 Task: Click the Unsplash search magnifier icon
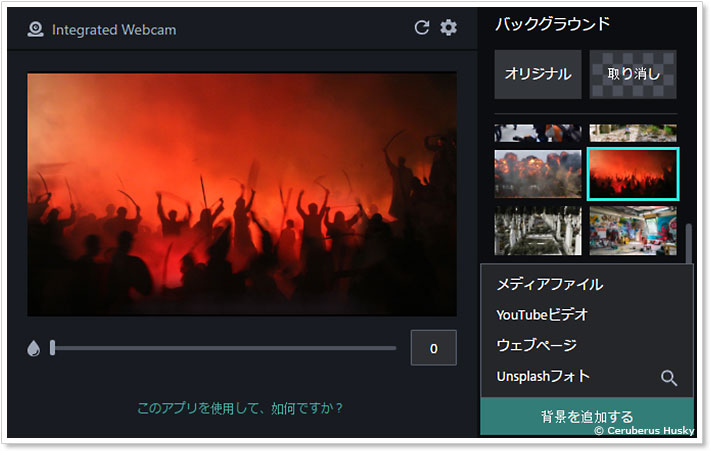click(668, 377)
